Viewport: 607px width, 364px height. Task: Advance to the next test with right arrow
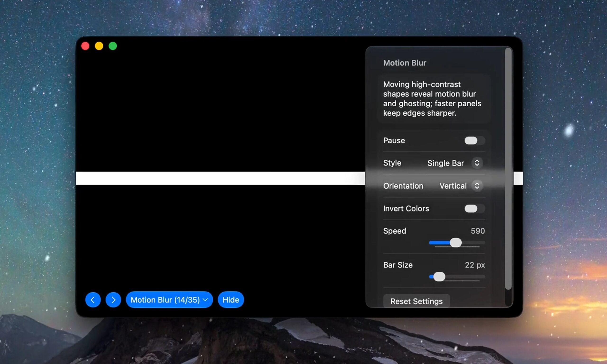tap(113, 300)
